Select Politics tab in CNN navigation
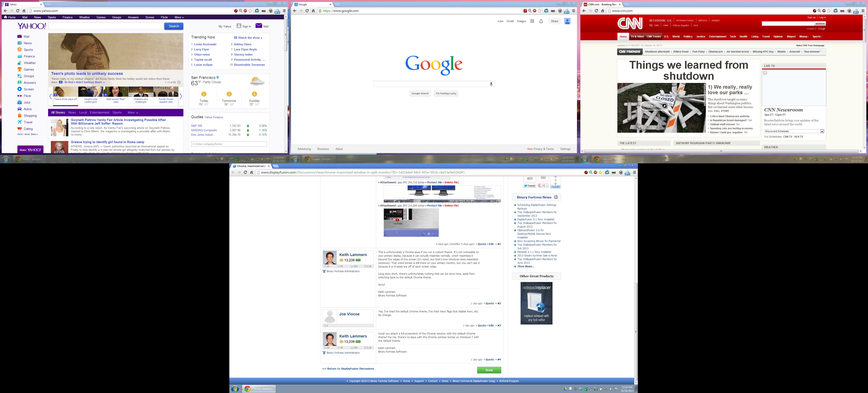Screen dimensions: 868x393 tap(688, 36)
